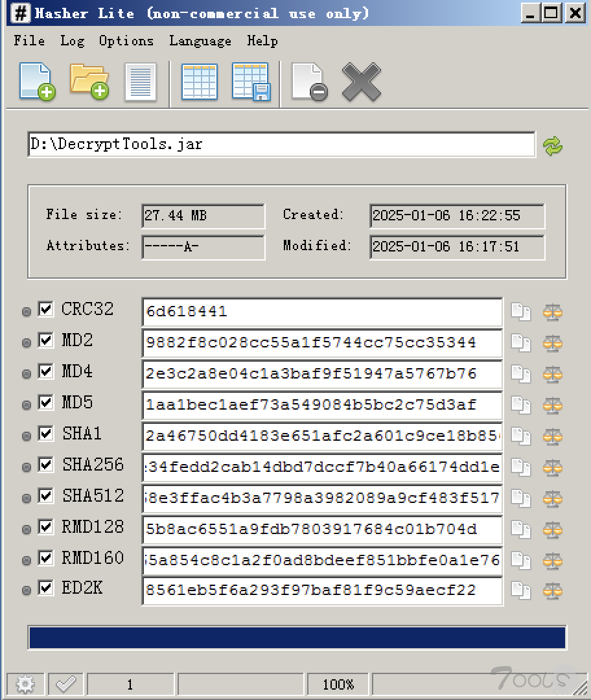
Task: Click the compare scales icon for SHA256
Action: [x=553, y=467]
